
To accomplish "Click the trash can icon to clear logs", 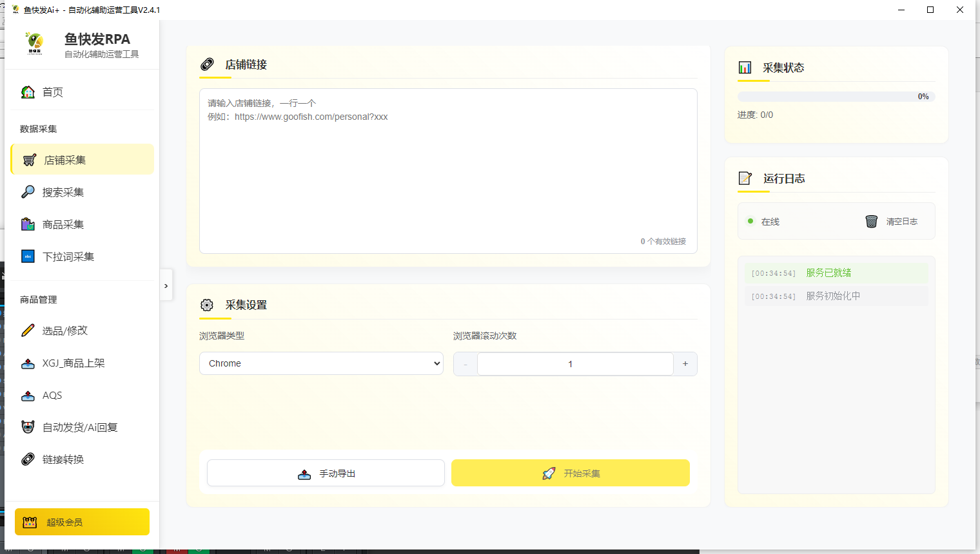I will click(x=871, y=222).
